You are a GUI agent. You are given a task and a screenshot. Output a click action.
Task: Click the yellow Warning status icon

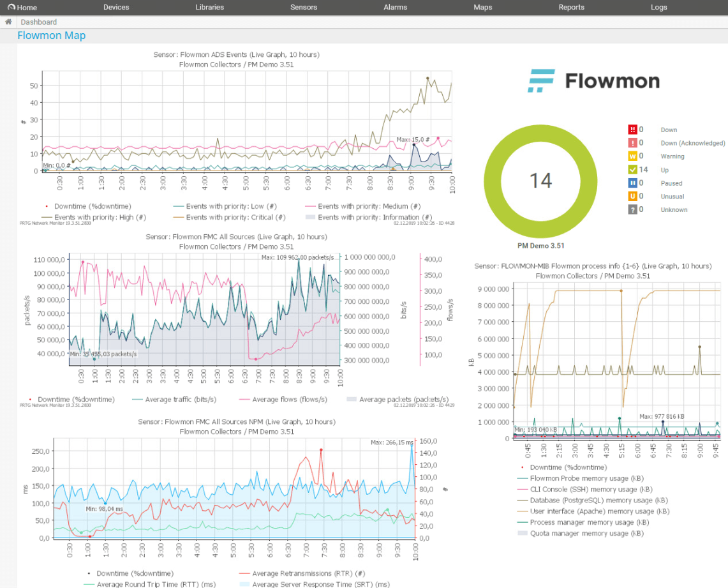pos(632,156)
